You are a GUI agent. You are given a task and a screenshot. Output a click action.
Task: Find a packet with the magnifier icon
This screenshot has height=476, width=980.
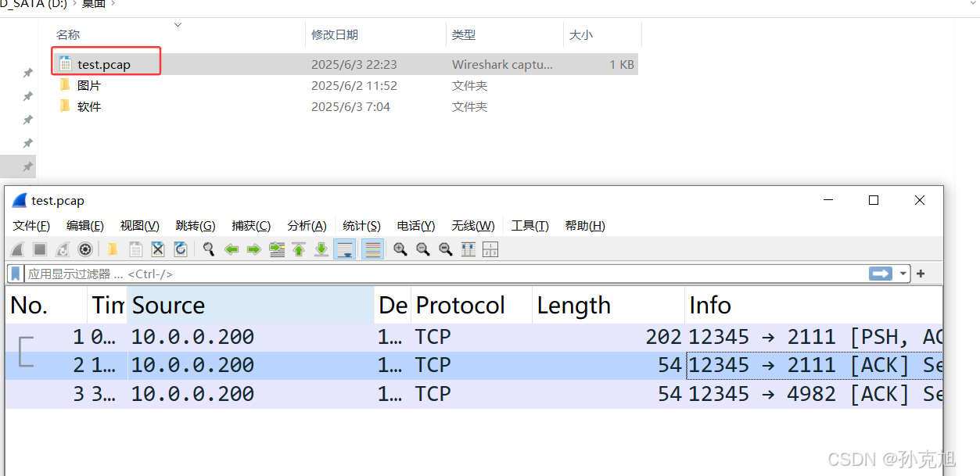[x=209, y=249]
